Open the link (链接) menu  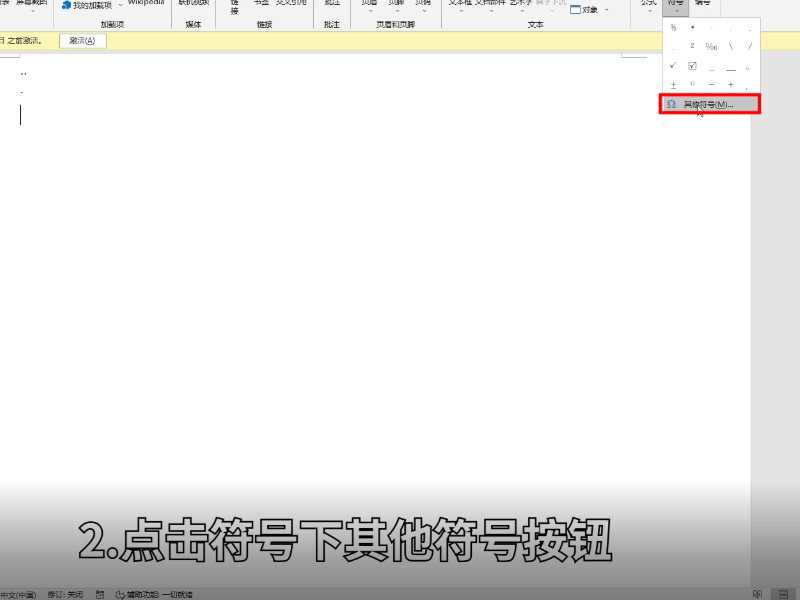point(231,7)
